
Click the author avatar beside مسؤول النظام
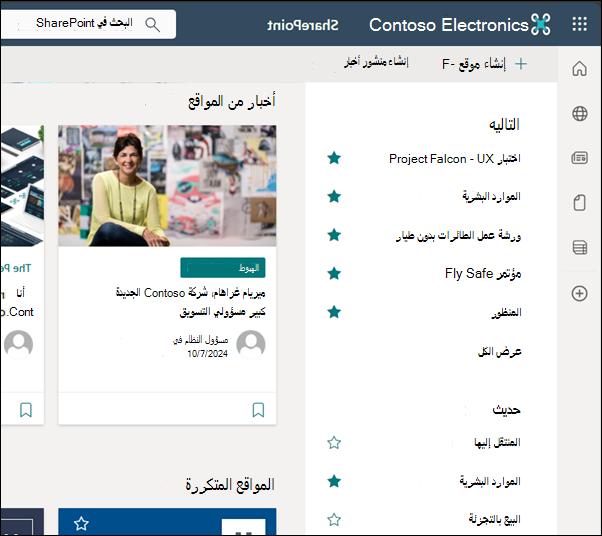(x=251, y=344)
